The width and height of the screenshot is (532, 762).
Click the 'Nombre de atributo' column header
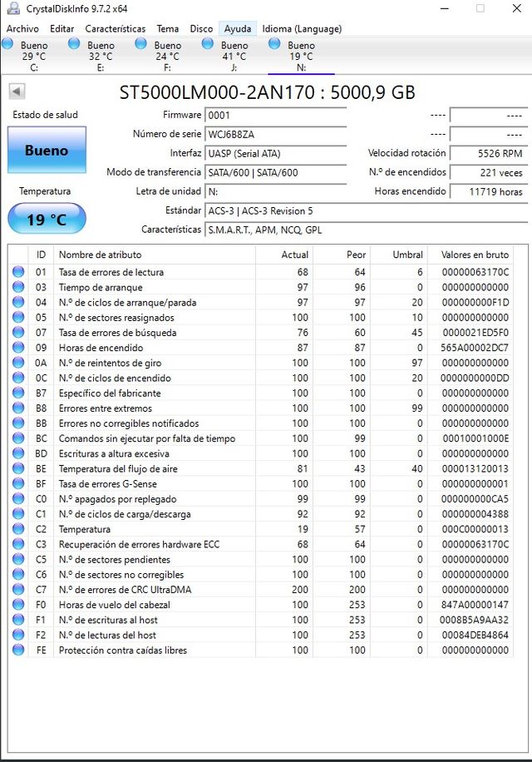click(100, 255)
